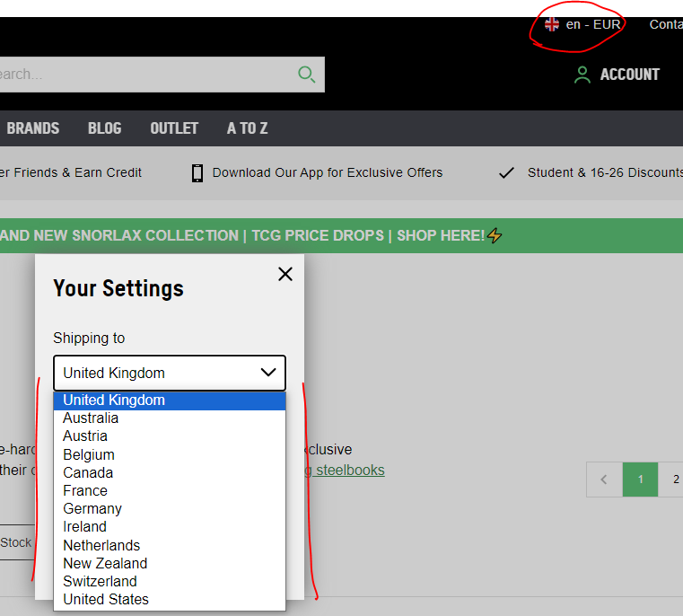Viewport: 683px width, 616px height.
Task: Select Germany from country list
Action: click(170, 509)
